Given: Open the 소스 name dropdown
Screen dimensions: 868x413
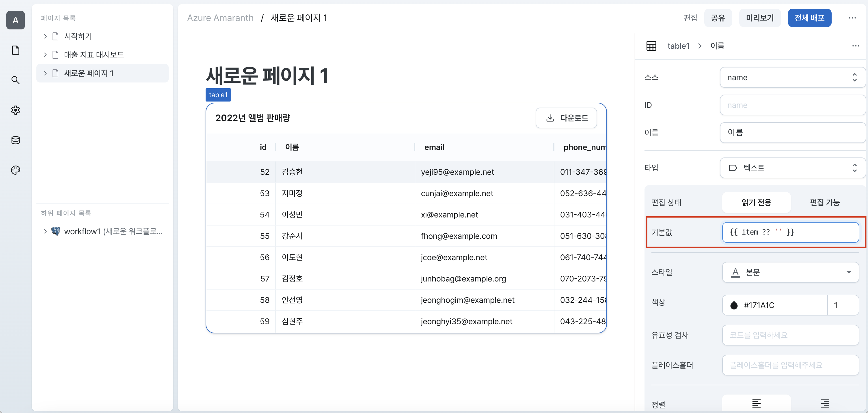Looking at the screenshot, I should click(x=793, y=77).
